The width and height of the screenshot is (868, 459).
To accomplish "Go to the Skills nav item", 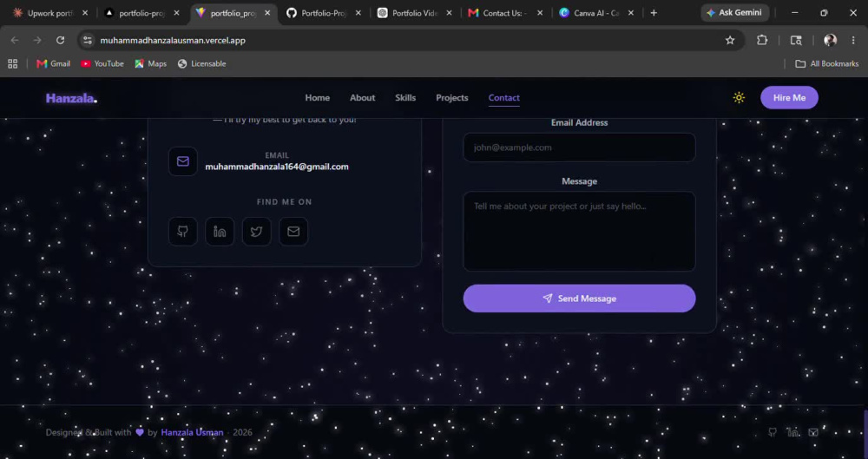I will (x=405, y=97).
